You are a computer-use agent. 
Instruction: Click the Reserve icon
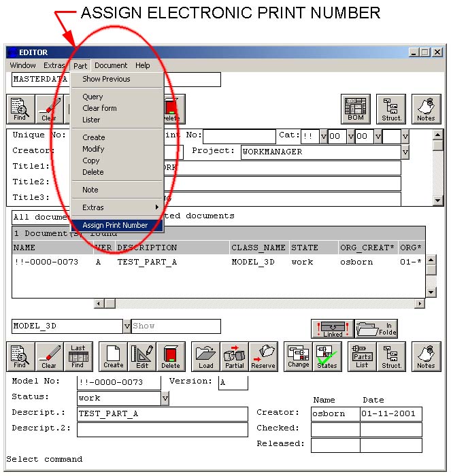click(263, 356)
